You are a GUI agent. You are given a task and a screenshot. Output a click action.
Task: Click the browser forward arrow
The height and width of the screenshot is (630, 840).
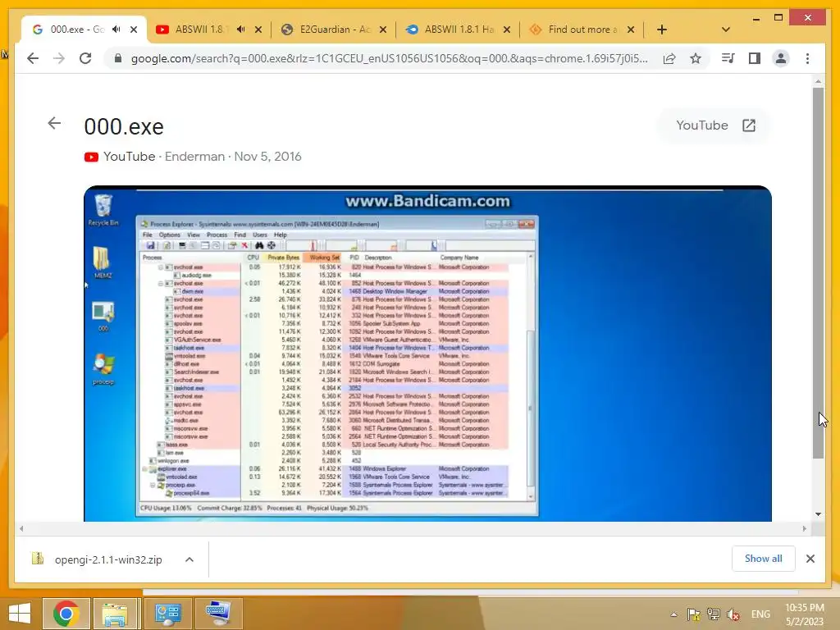[59, 58]
